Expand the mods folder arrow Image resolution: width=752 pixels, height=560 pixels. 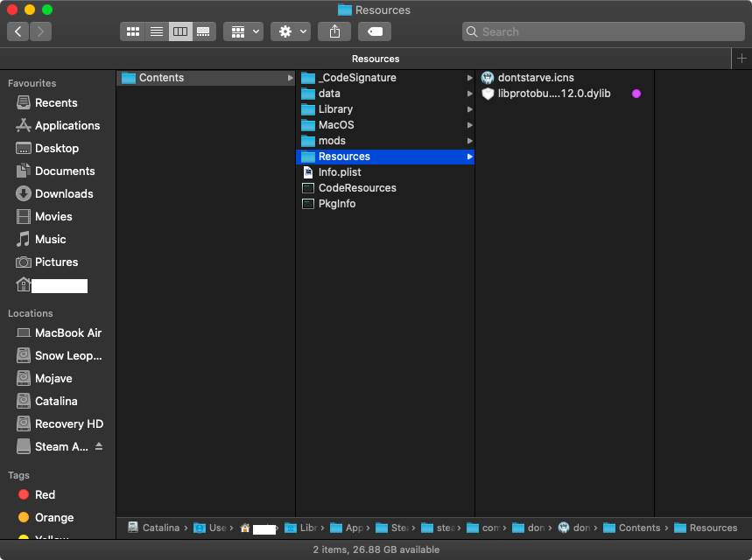pyautogui.click(x=470, y=141)
